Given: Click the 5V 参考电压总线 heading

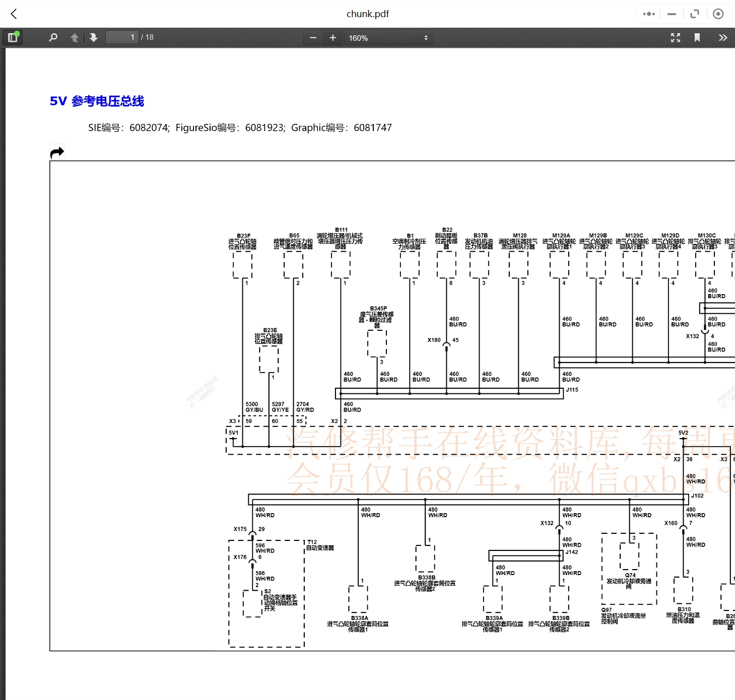Looking at the screenshot, I should 97,101.
